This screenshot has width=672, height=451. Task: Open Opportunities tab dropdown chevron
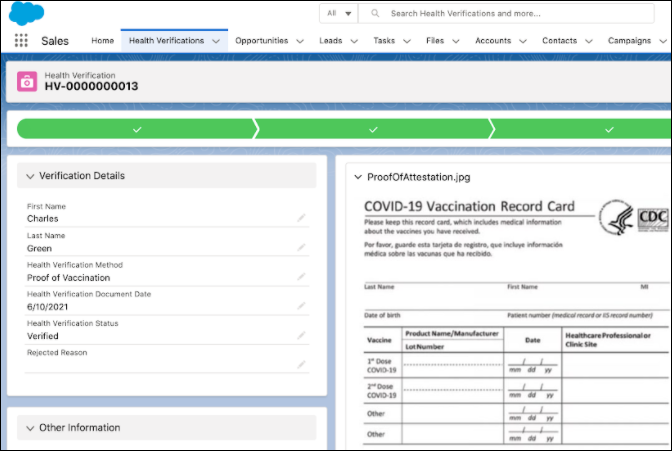click(x=300, y=41)
